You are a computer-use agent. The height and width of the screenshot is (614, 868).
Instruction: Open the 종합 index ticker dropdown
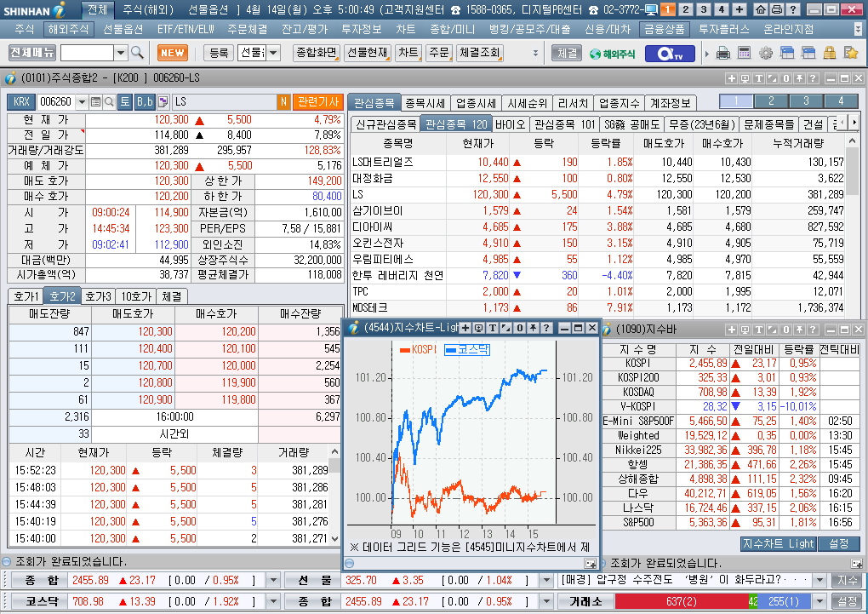pyautogui.click(x=273, y=580)
